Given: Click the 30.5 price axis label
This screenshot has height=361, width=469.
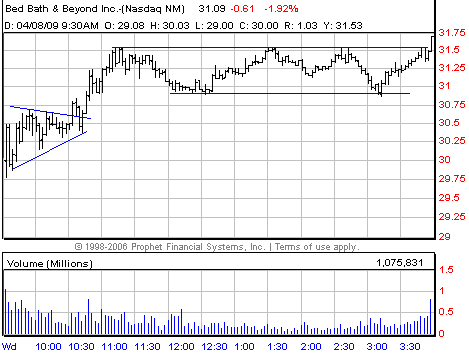Looking at the screenshot, I should click(x=449, y=123).
